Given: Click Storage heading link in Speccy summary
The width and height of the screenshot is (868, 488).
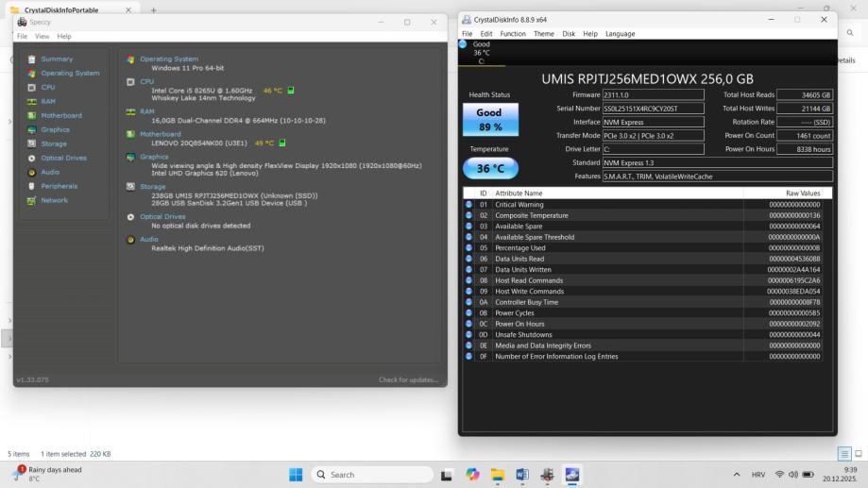Looking at the screenshot, I should [152, 187].
